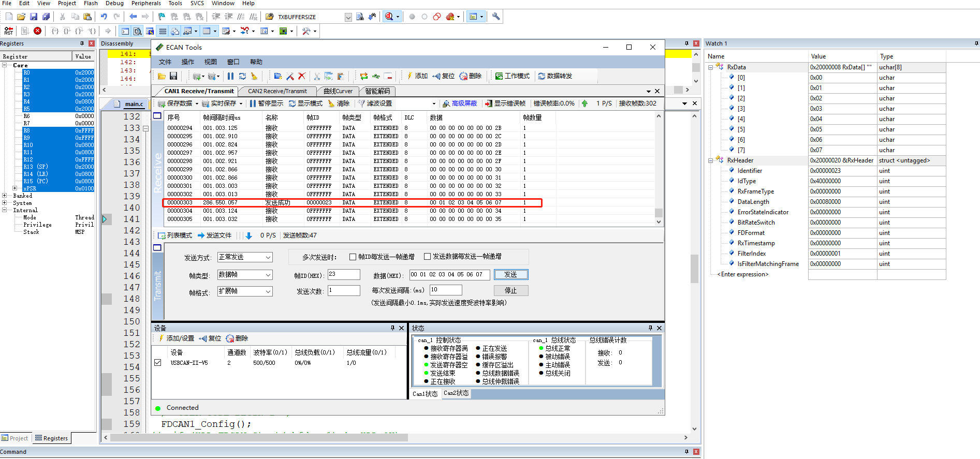This screenshot has height=459, width=980.
Task: Click the ECAN toolbar broom clear icon
Action: 254,76
